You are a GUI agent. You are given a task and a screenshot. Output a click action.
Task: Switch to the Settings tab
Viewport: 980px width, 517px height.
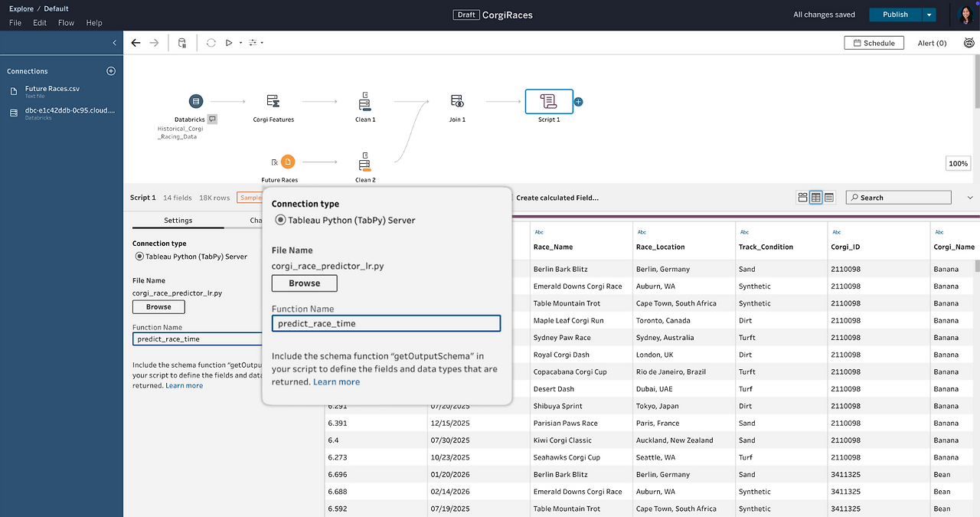click(x=178, y=221)
